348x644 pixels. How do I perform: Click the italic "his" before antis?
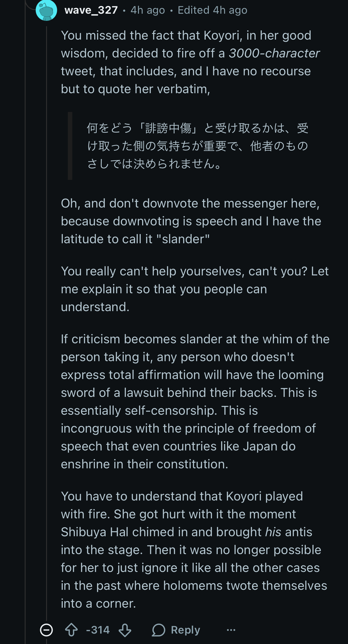click(x=273, y=532)
